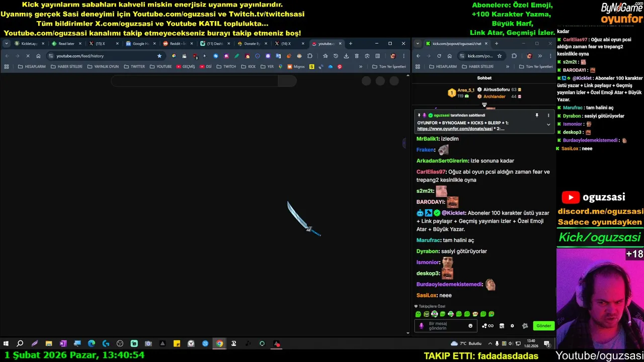Screen dimensions: 644x362
Task: Open the Pinterest bookmark icon
Action: (340, 66)
